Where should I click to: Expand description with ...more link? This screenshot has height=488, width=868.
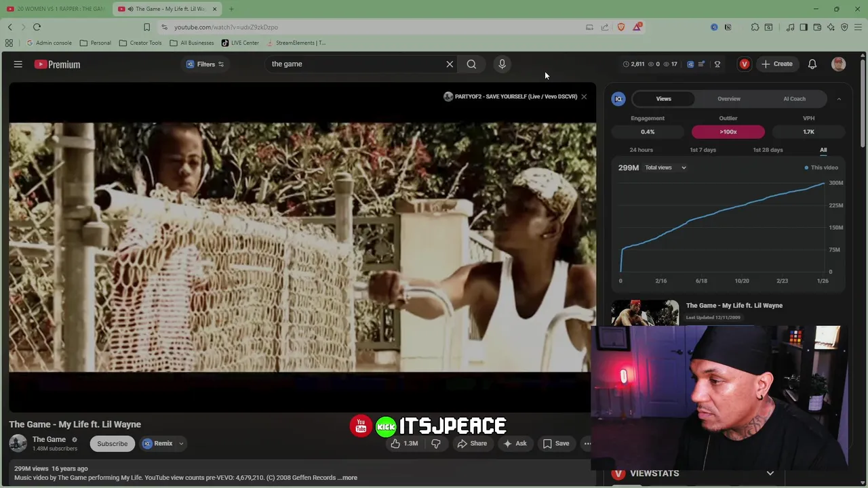347,478
